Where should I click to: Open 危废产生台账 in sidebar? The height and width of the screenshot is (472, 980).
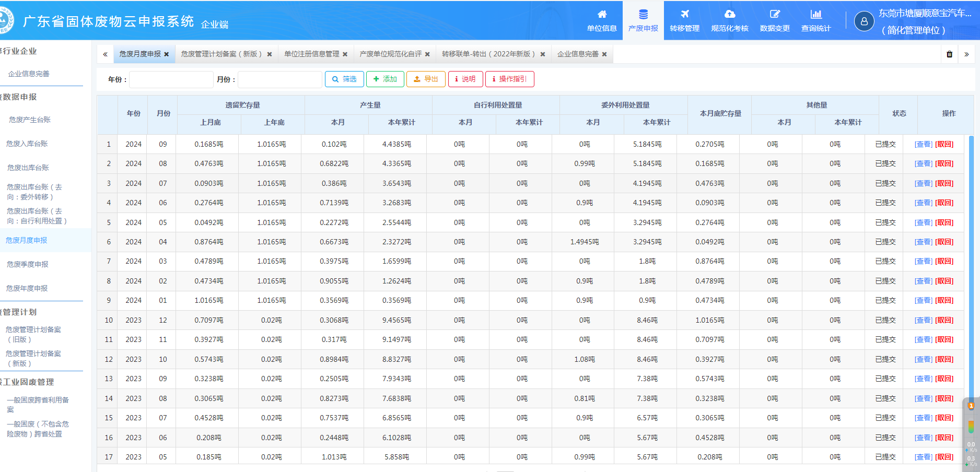tap(30, 120)
